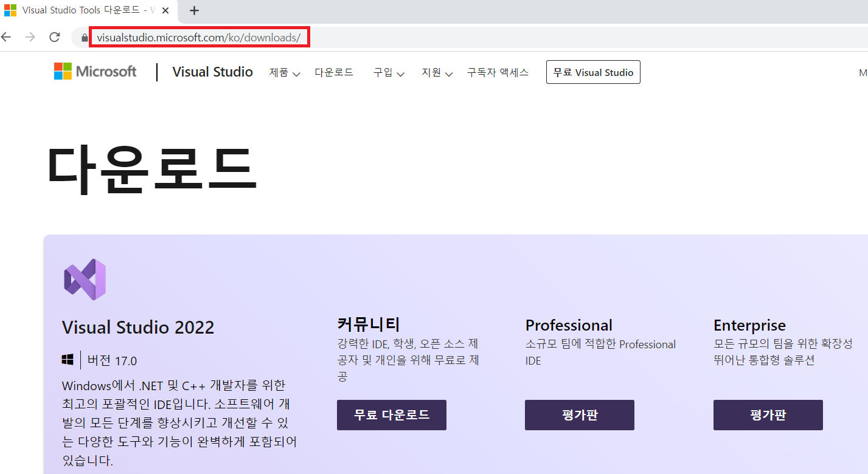The image size is (868, 474).
Task: Expand the 제품 dropdown menu
Action: click(x=285, y=72)
